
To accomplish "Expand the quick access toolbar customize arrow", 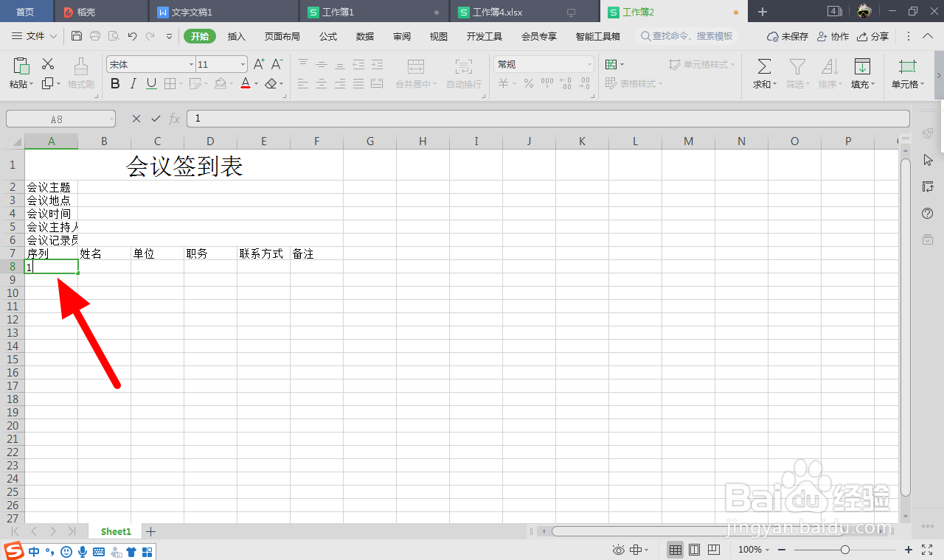I will click(169, 36).
